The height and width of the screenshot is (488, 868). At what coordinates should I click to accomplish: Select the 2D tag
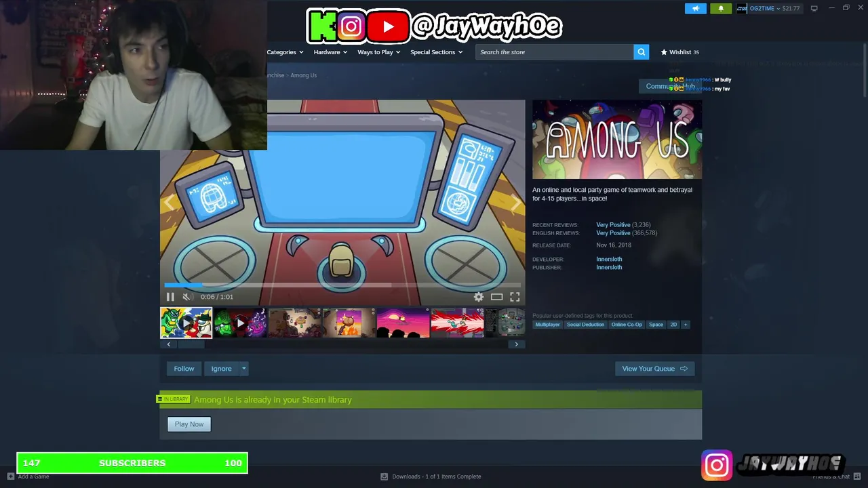point(673,325)
